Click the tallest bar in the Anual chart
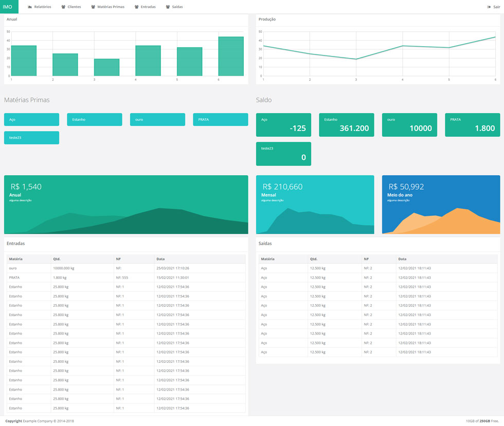Screen dimensions: 504x426 coord(231,57)
